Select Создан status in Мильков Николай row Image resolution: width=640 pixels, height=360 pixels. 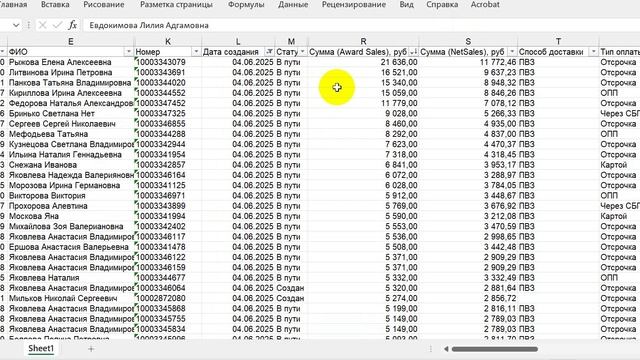tap(291, 298)
